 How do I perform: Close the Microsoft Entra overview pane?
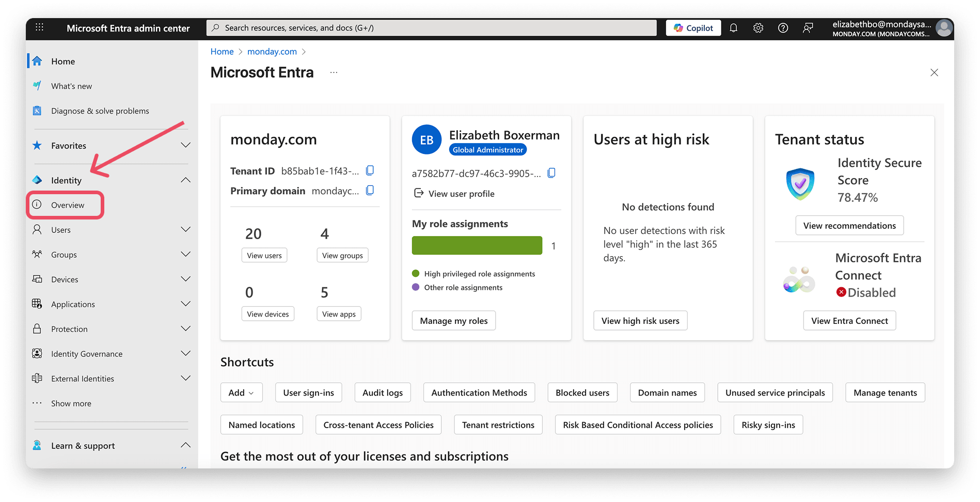[934, 72]
